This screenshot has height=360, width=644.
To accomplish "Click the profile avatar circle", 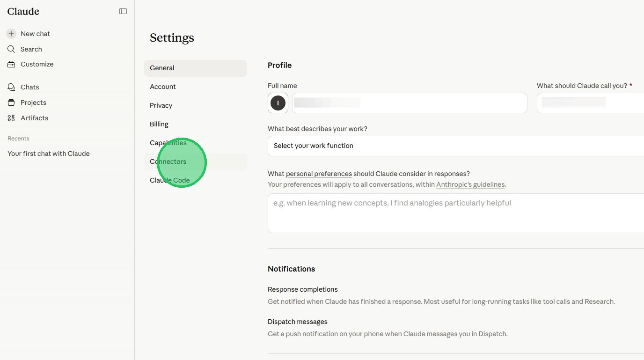I will click(278, 103).
